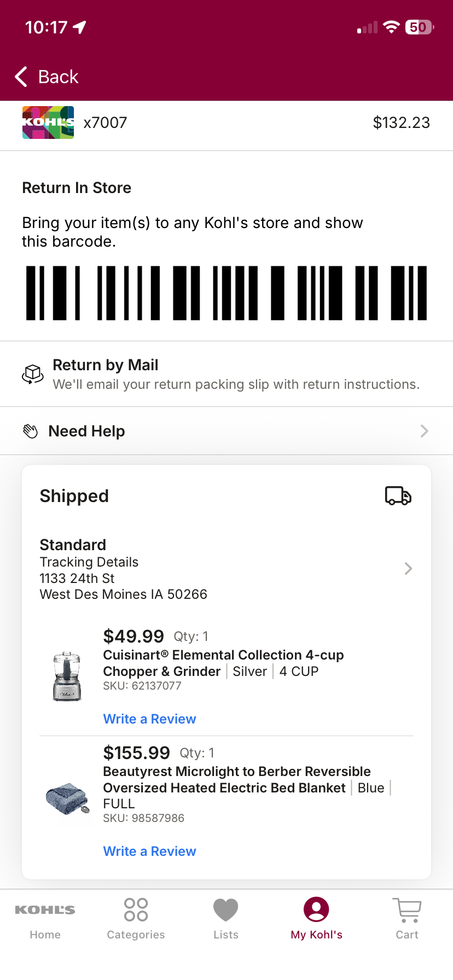
Task: Tap the Cuisinart chopper product thumbnail
Action: click(x=67, y=676)
